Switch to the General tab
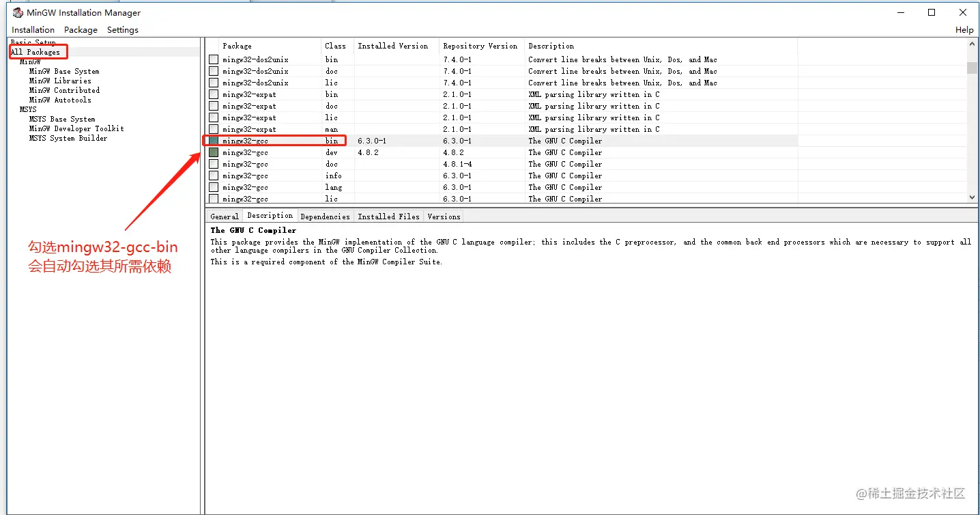980x515 pixels. pyautogui.click(x=225, y=217)
